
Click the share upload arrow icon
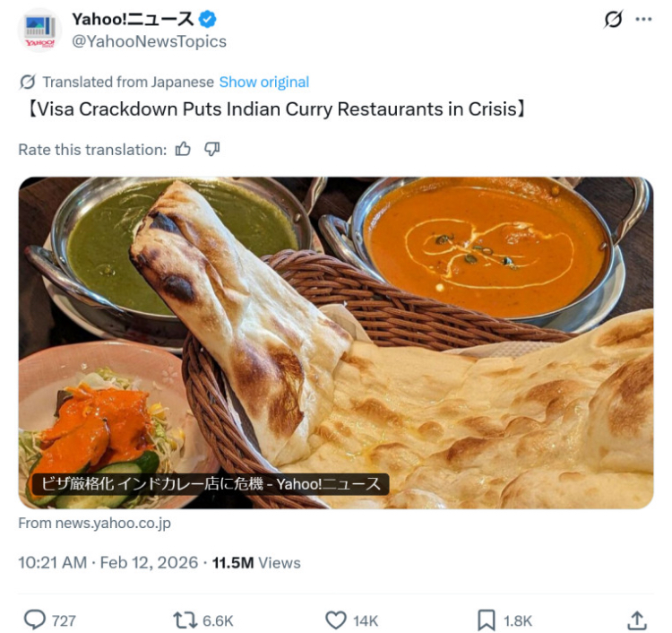637,620
